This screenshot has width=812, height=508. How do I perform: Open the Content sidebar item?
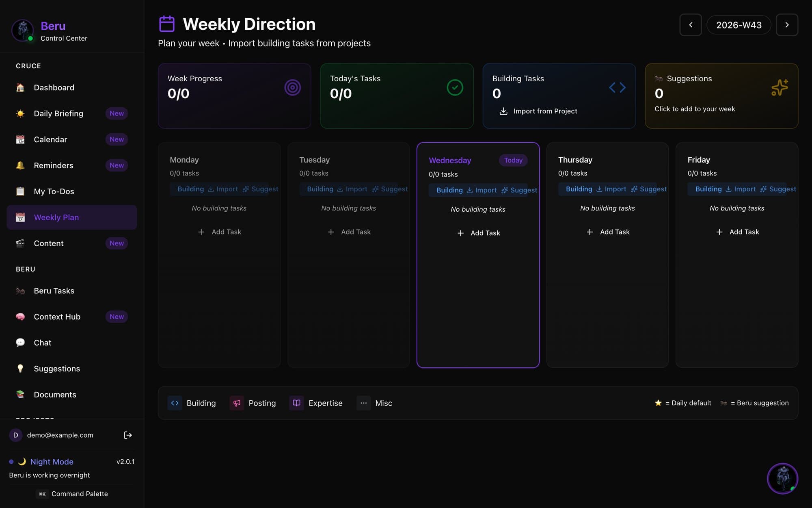[72, 243]
